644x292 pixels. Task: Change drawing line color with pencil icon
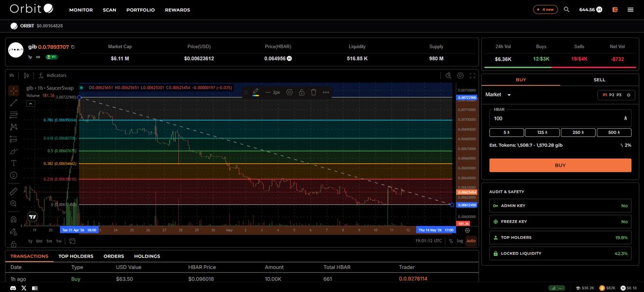(x=256, y=92)
